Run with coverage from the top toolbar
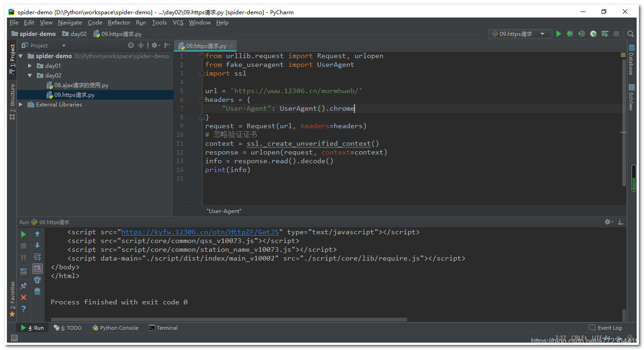Screen dimensions: 644x350 pos(582,34)
